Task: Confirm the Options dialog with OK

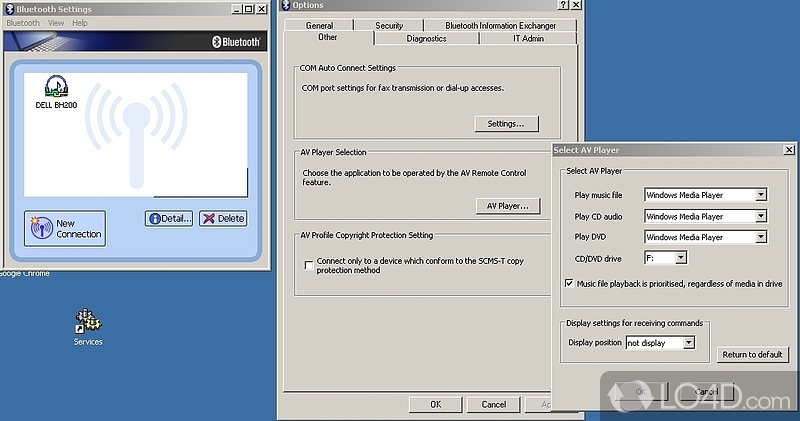Action: (435, 404)
